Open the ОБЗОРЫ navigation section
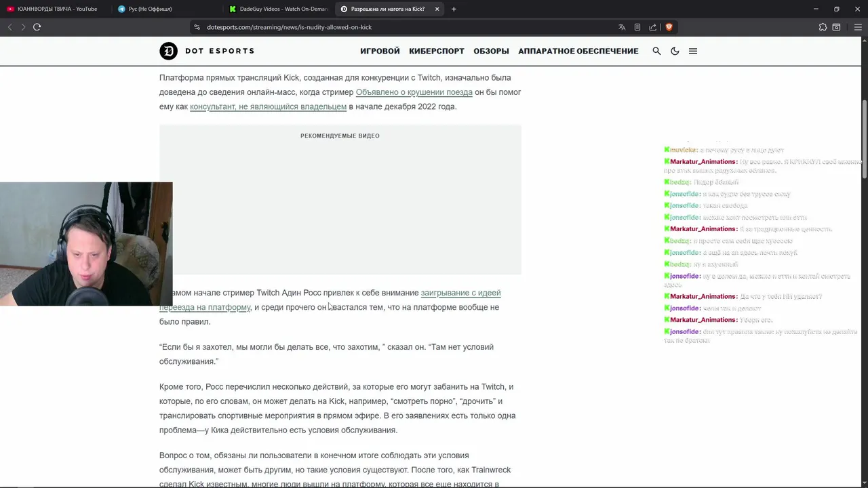This screenshot has width=868, height=488. 491,51
